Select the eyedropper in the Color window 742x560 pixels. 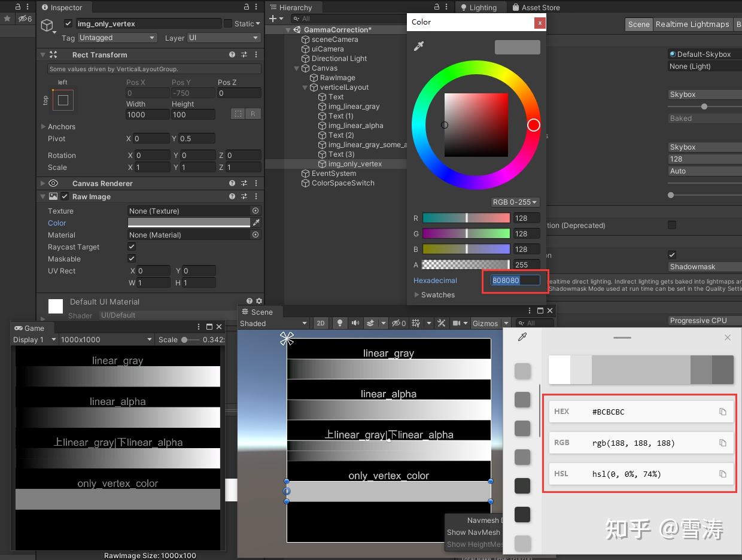coord(419,45)
